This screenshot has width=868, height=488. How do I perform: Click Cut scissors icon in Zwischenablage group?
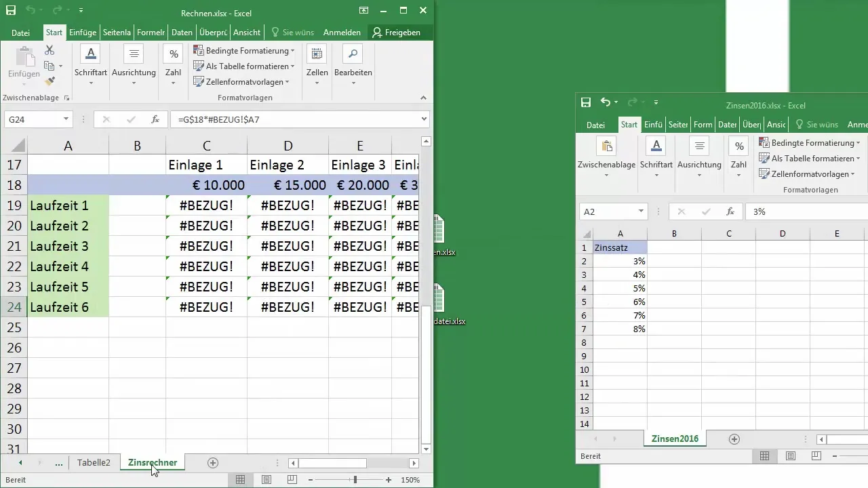click(50, 50)
